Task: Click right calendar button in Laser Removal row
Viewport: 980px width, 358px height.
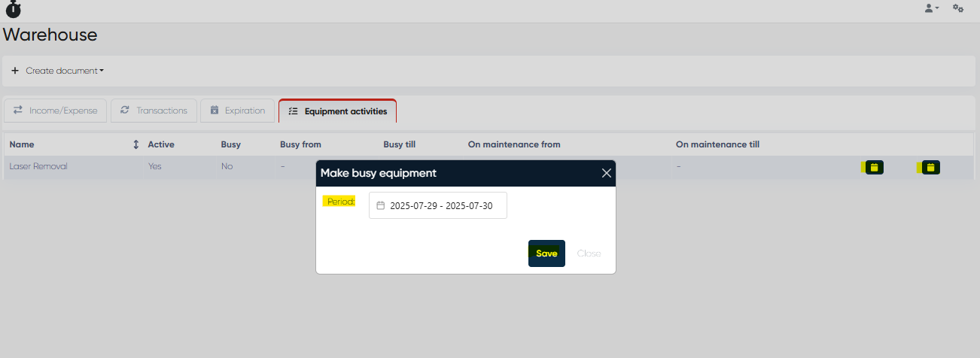Action: point(930,168)
